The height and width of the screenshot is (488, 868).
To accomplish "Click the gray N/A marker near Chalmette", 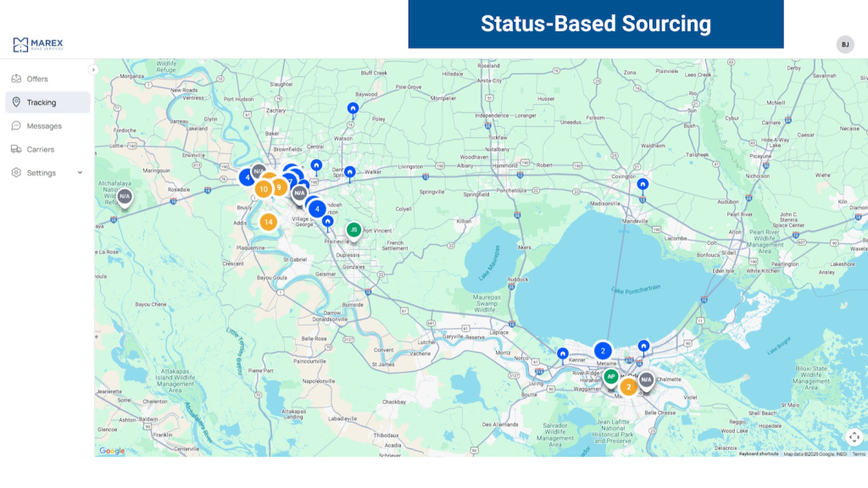I will click(646, 380).
